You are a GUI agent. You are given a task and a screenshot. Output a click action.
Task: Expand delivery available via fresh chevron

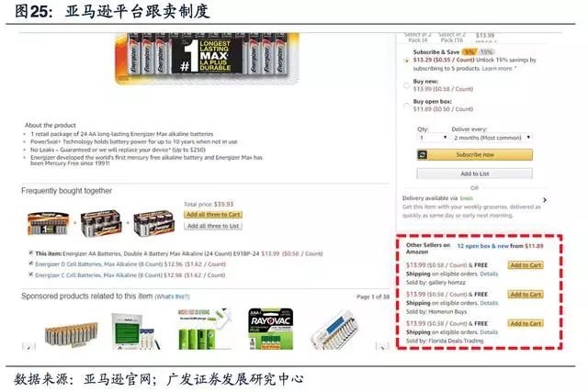(x=545, y=200)
